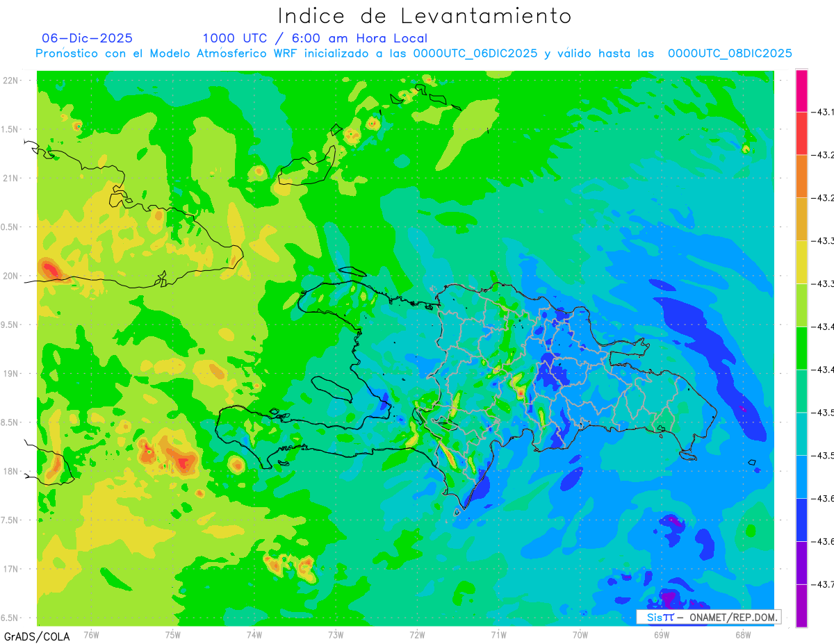Viewport: 834px width, 644px height.
Task: Click the teal-green legend swatch
Action: 801,392
